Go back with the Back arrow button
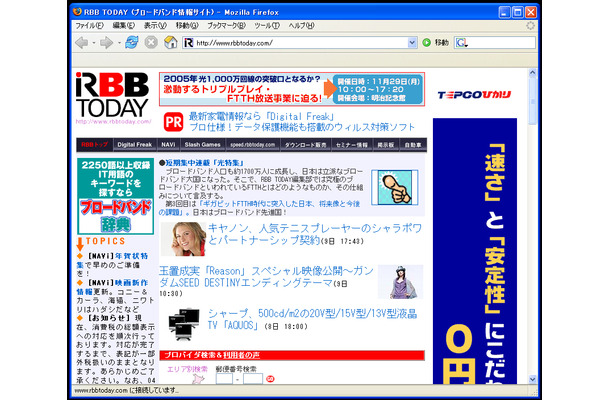This screenshot has width=610, height=400. pyautogui.click(x=82, y=42)
